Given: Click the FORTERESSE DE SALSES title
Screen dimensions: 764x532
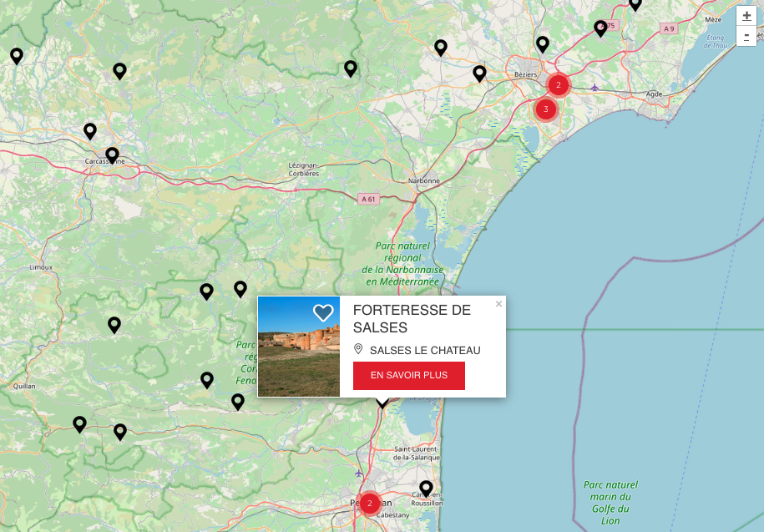Looking at the screenshot, I should (412, 318).
